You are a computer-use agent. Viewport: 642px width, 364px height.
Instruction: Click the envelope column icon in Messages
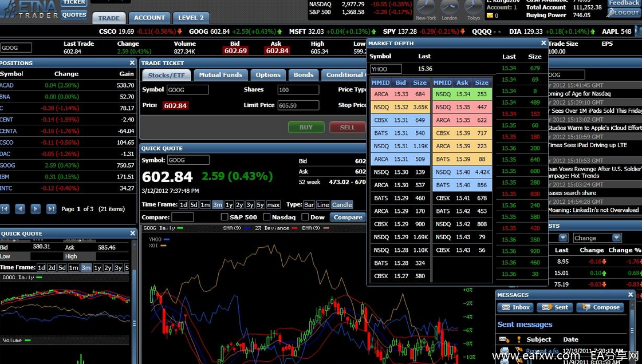(x=504, y=339)
